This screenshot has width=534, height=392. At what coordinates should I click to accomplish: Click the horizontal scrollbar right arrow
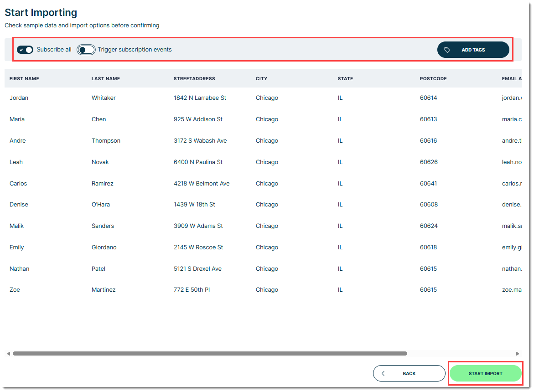[517, 354]
